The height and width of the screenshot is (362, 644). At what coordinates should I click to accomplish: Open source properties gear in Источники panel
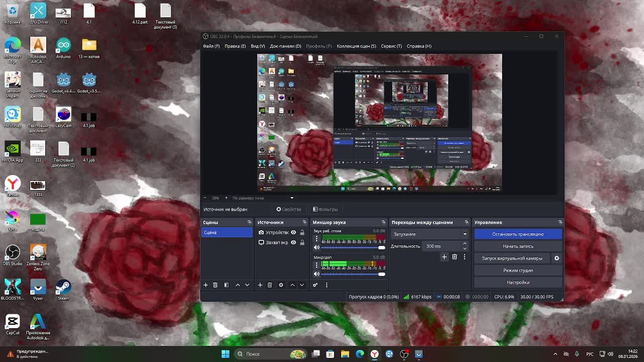tap(281, 285)
